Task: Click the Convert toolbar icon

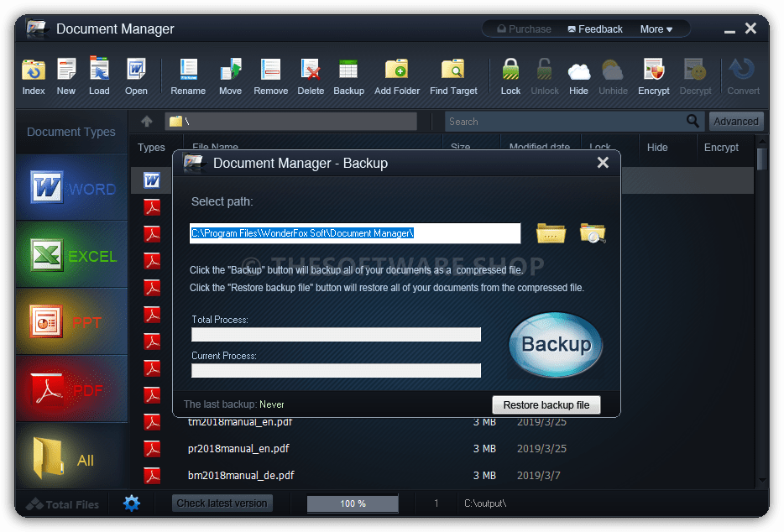Action: point(743,76)
